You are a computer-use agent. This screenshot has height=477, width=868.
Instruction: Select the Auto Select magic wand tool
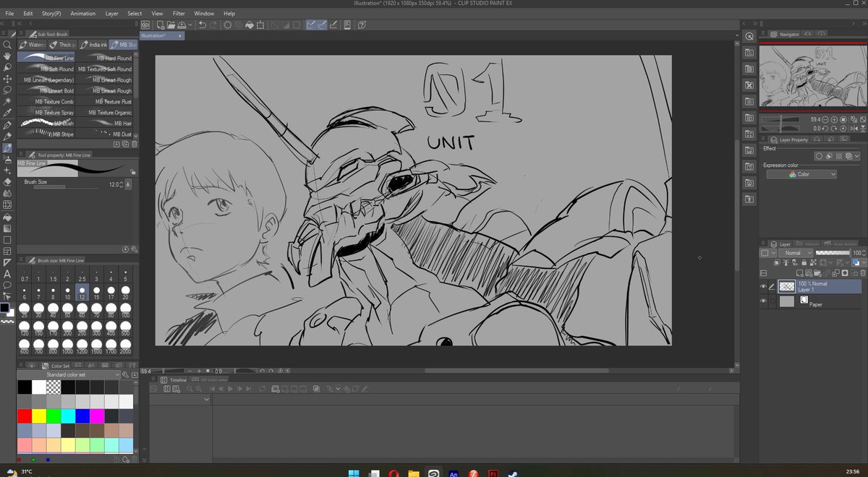tap(7, 102)
